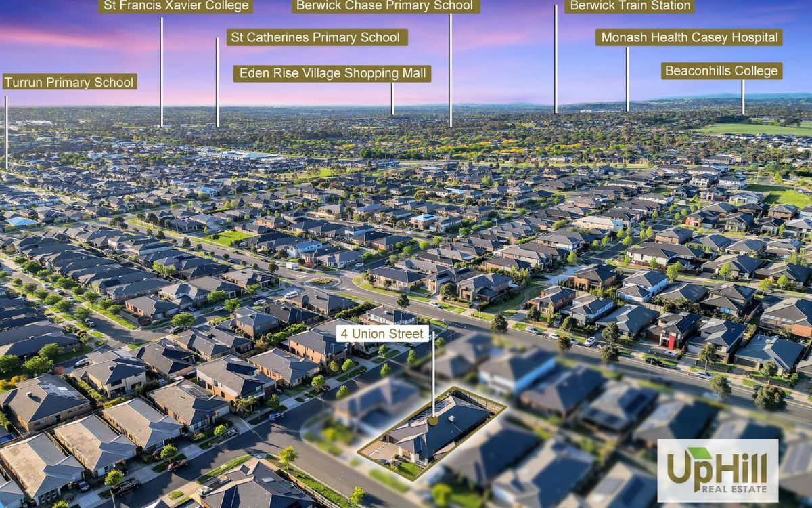This screenshot has height=508, width=812.
Task: Click the 4 Union Street address label
Action: pyautogui.click(x=382, y=333)
